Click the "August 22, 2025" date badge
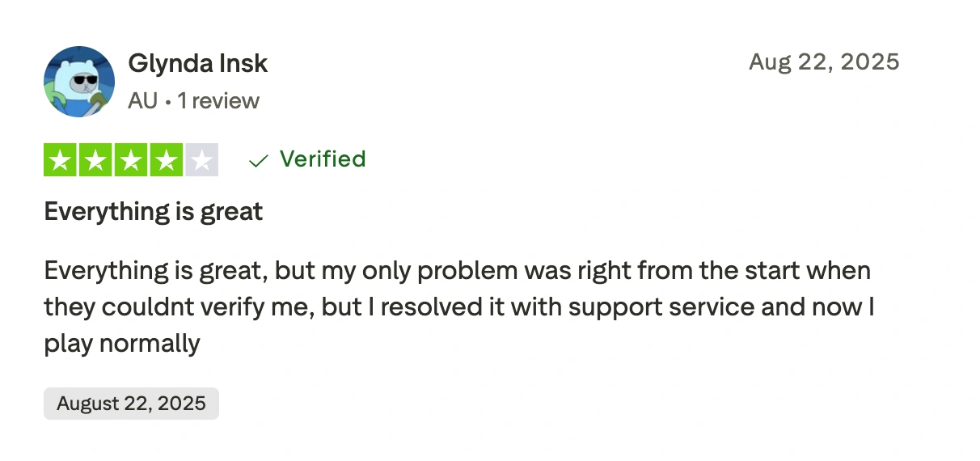The image size is (980, 461). 131,403
